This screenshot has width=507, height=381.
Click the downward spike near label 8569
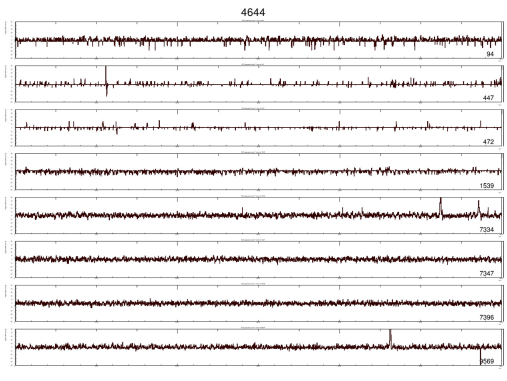480,356
